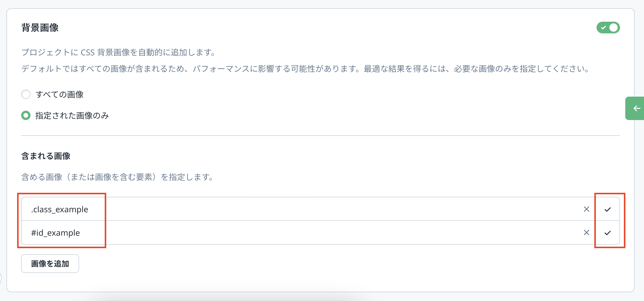This screenshot has width=644, height=301.
Task: Click the すべての画像 label text
Action: click(x=59, y=95)
